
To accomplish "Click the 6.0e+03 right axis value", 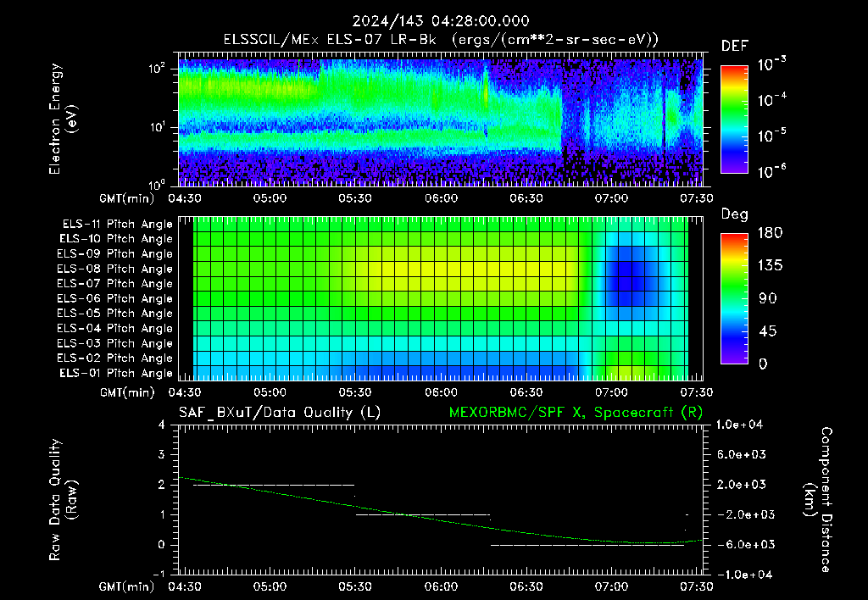I will (x=741, y=454).
